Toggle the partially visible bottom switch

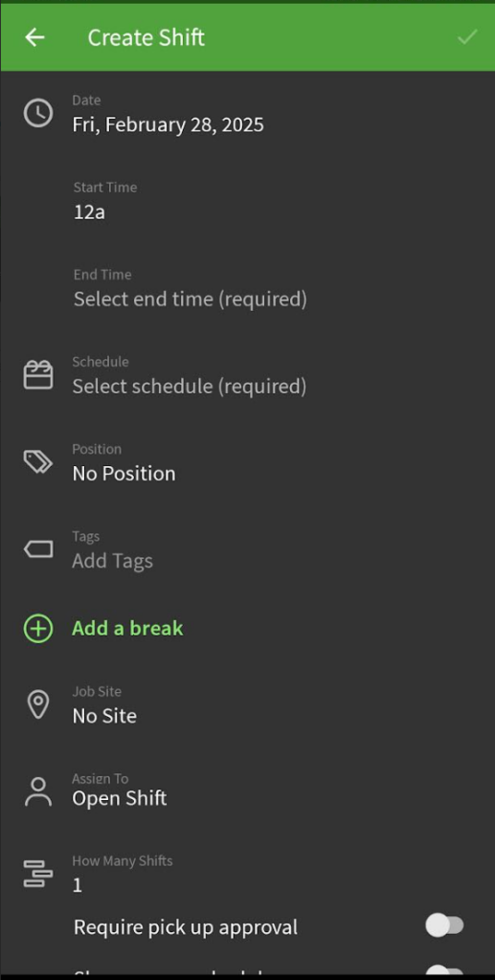coord(444,972)
